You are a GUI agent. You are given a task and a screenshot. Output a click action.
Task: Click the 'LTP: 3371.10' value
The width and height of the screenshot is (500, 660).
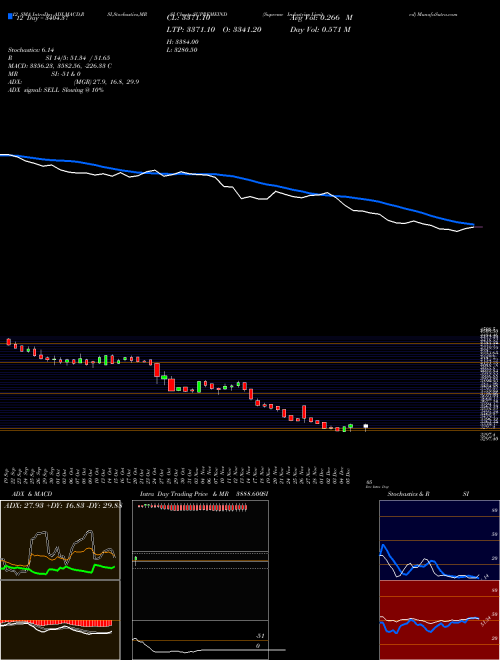[x=191, y=29]
